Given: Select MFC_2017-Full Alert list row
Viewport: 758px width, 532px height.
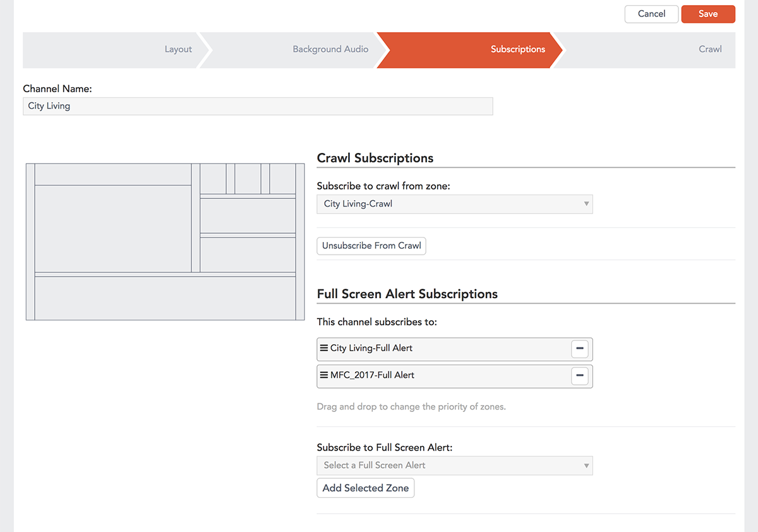Looking at the screenshot, I should [x=442, y=376].
